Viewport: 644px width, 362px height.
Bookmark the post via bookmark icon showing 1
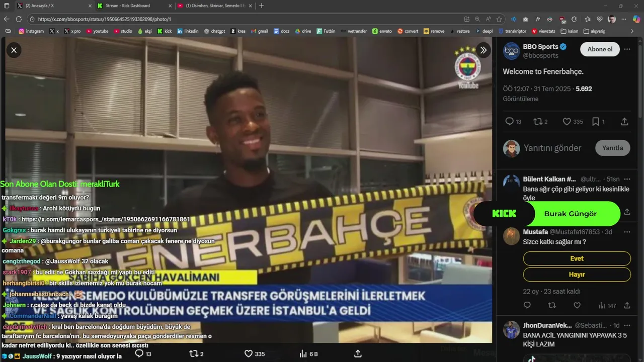598,122
